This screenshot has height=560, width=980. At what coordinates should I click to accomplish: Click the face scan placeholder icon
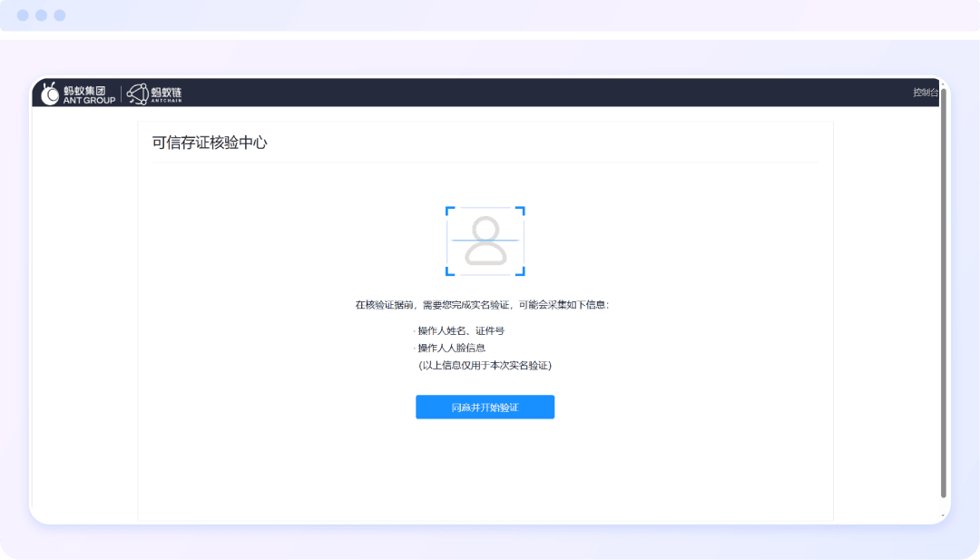pos(485,241)
